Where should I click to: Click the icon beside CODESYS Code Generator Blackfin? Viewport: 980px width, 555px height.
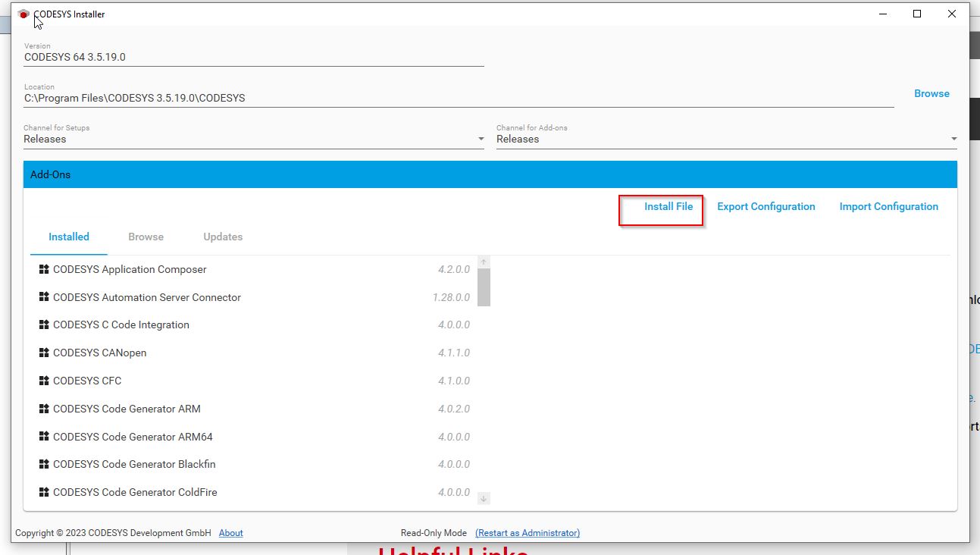coord(44,464)
